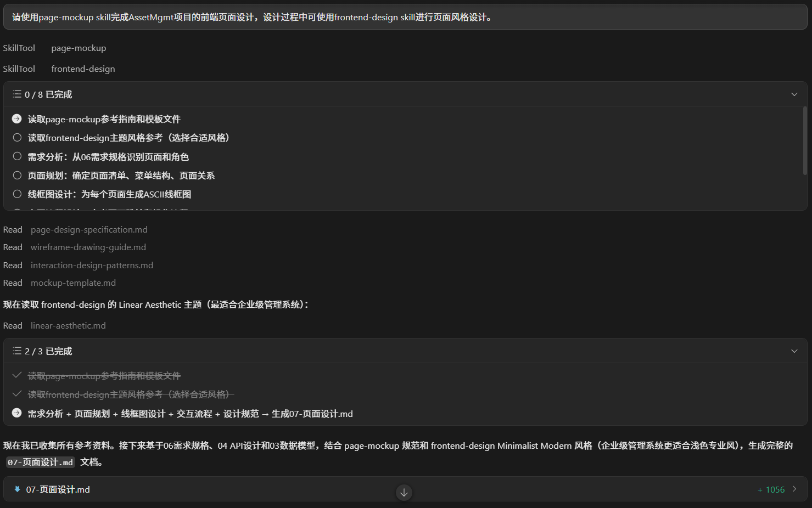The image size is (812, 508).
Task: Click the + 1056 added lines count
Action: [771, 489]
